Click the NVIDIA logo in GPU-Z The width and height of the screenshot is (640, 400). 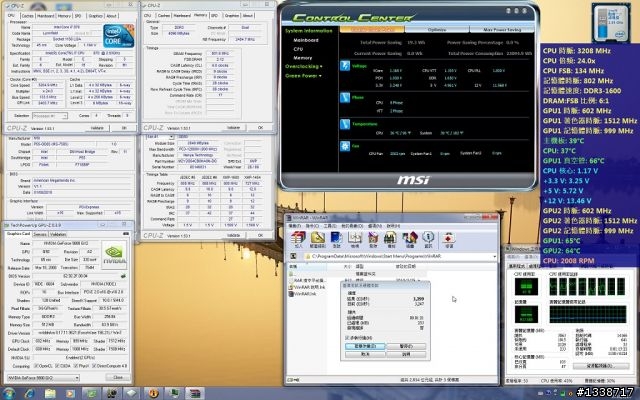(114, 253)
